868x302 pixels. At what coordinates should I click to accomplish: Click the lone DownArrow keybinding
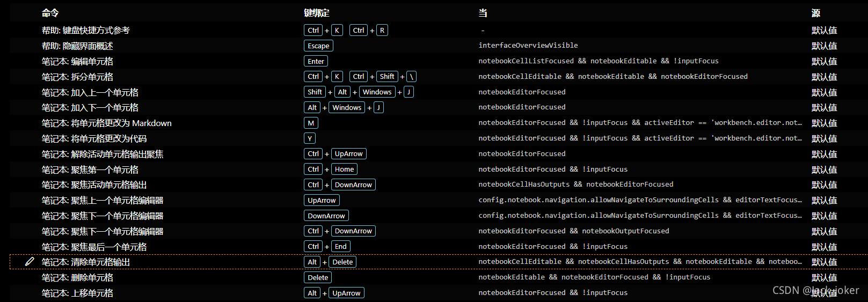point(326,216)
